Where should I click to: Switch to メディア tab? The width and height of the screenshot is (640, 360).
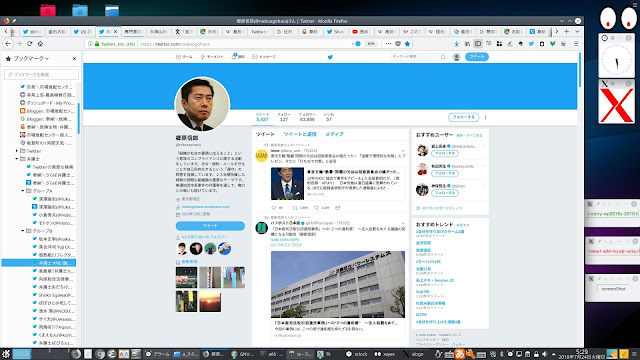coord(334,134)
